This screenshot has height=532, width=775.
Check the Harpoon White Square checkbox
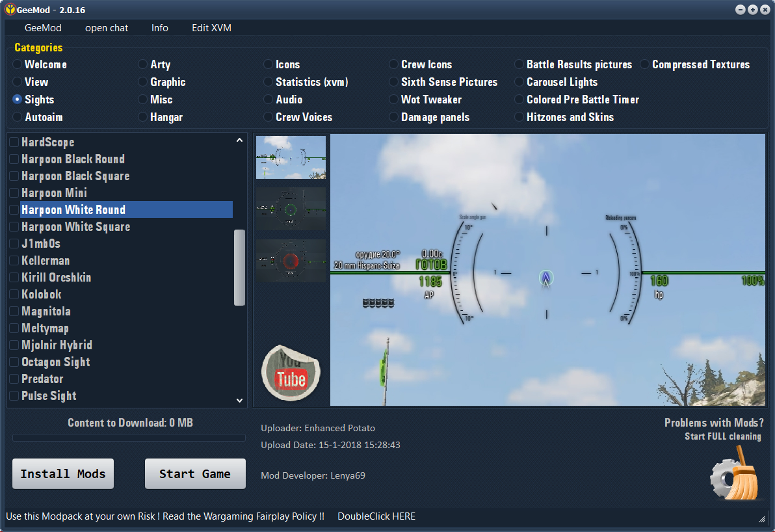14,227
